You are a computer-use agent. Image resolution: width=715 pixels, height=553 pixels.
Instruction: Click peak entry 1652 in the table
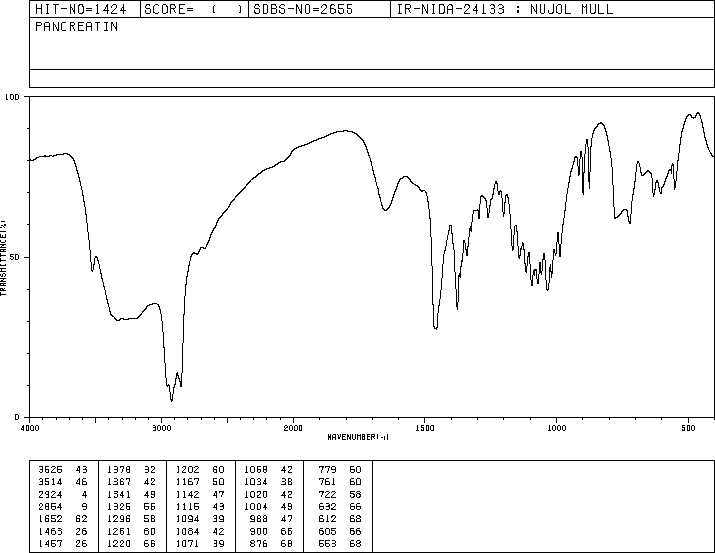(50, 519)
